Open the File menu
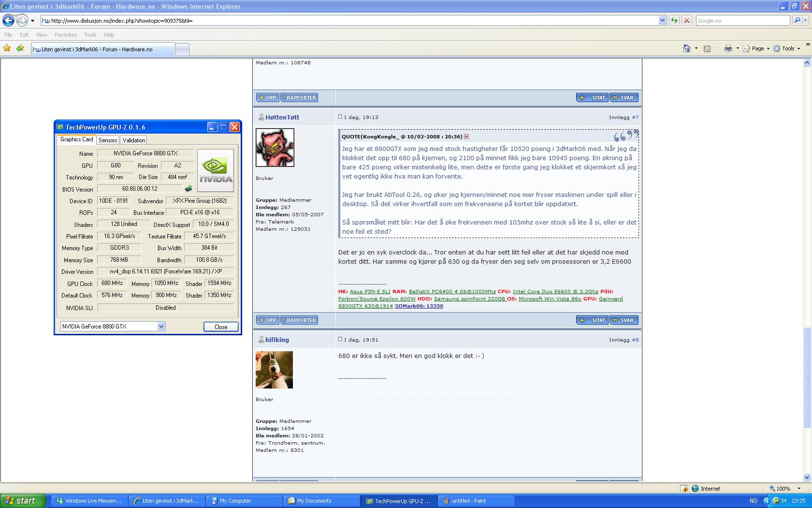The width and height of the screenshot is (812, 508). pos(8,35)
